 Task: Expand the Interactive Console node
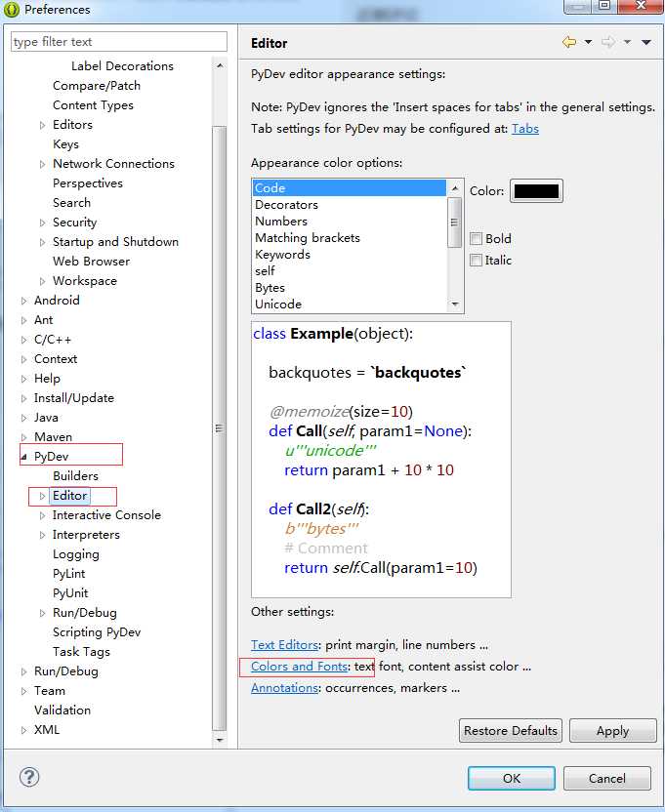(43, 515)
